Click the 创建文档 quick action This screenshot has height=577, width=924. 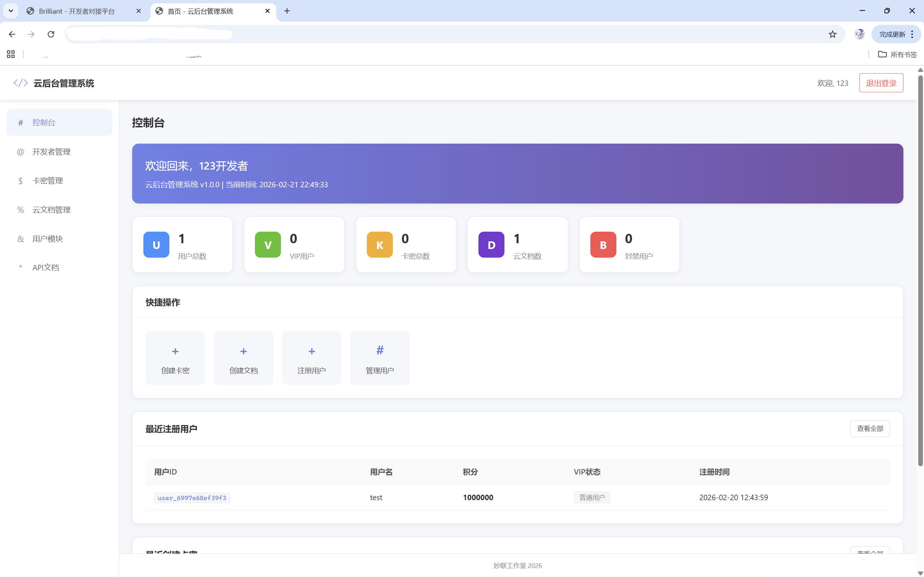pos(243,358)
